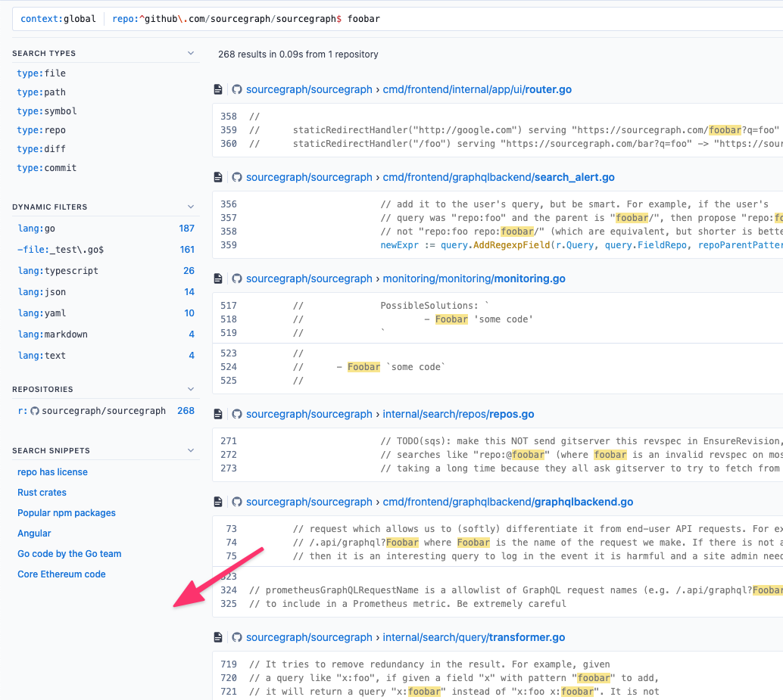Click line 524 Foobar match in monitoring.go
Image resolution: width=783 pixels, height=700 pixels.
pyautogui.click(x=363, y=367)
